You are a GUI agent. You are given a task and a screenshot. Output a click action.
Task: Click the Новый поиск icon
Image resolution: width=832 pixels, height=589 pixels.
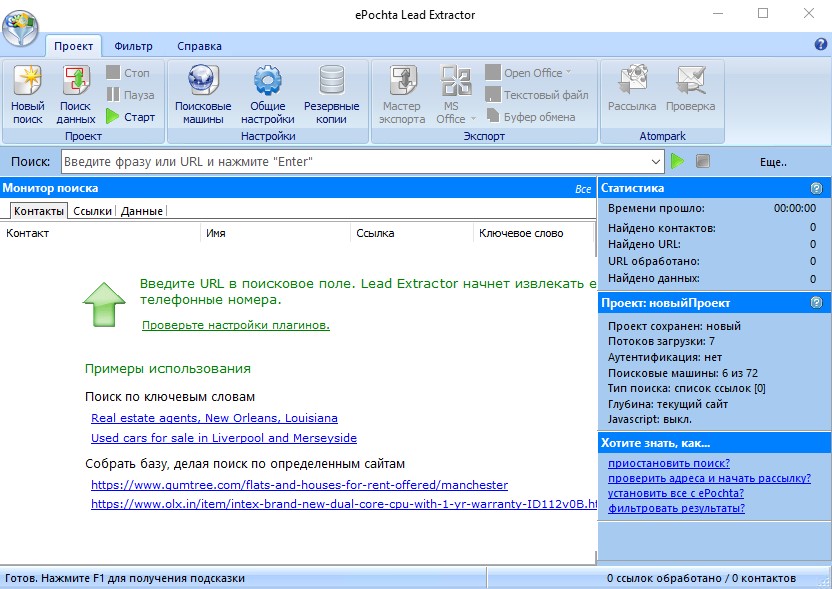(x=28, y=94)
